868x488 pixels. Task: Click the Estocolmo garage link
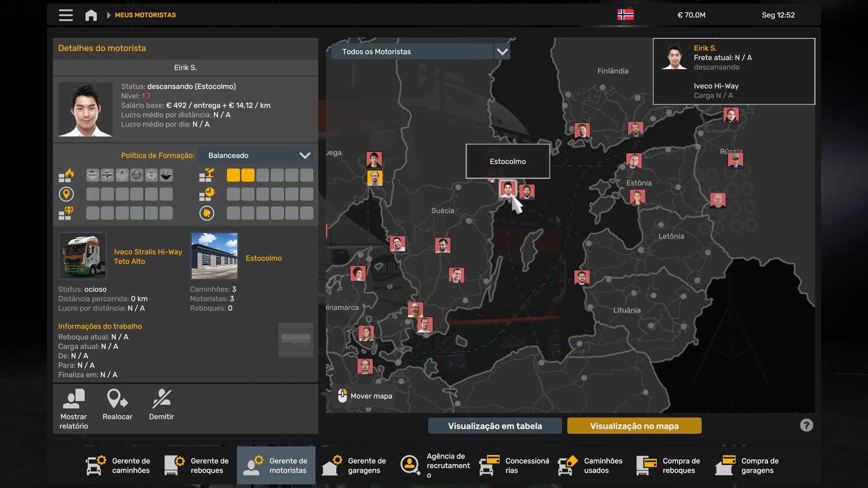pyautogui.click(x=264, y=258)
